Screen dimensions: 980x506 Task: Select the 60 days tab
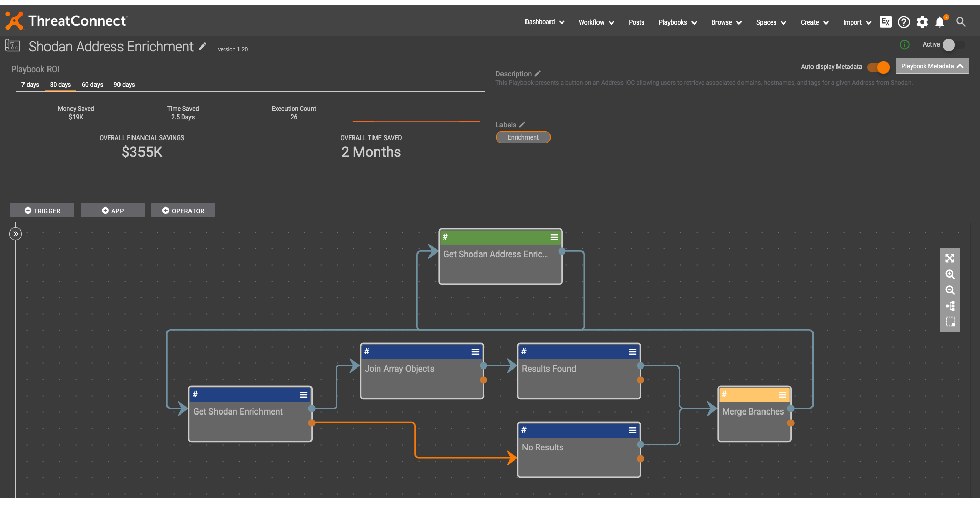tap(92, 85)
